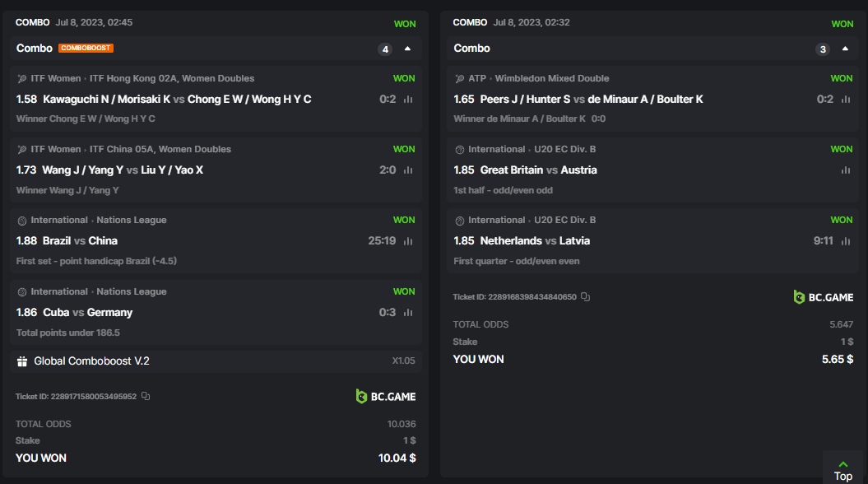This screenshot has width=868, height=484.
Task: Click the orange COMBOBOOST badge
Action: click(86, 49)
